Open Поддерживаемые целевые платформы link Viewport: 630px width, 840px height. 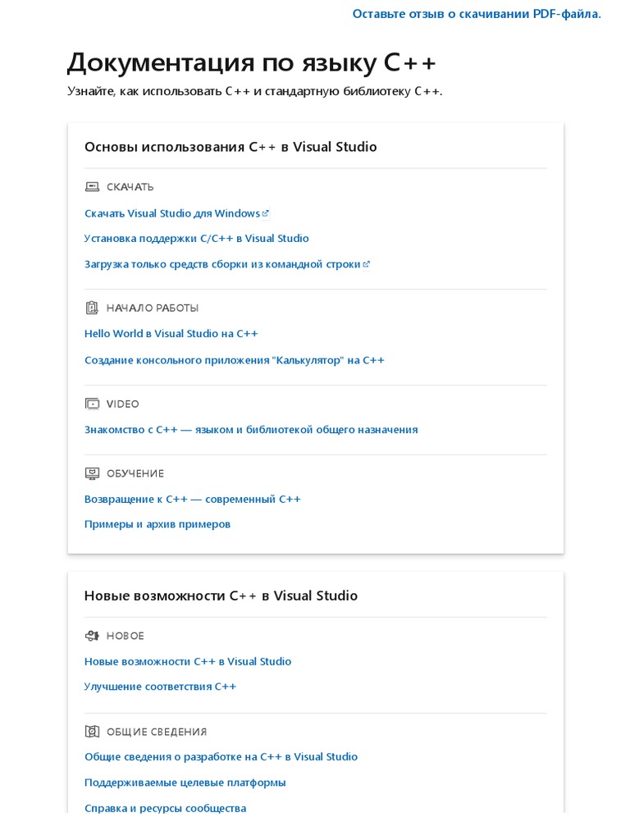pyautogui.click(x=185, y=783)
